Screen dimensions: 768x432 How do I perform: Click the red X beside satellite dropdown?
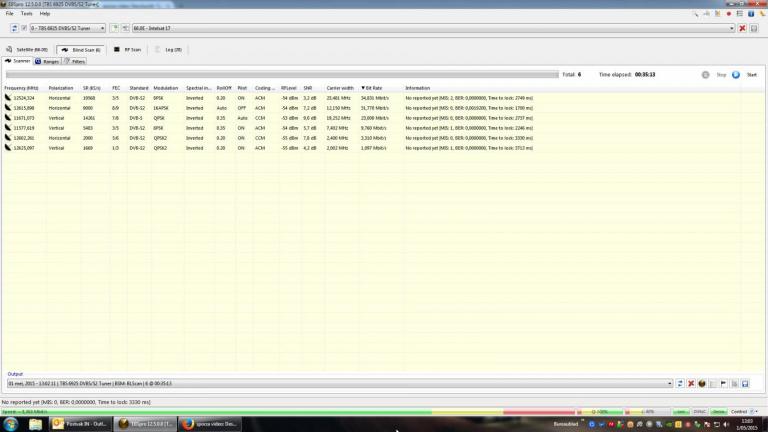(x=742, y=28)
